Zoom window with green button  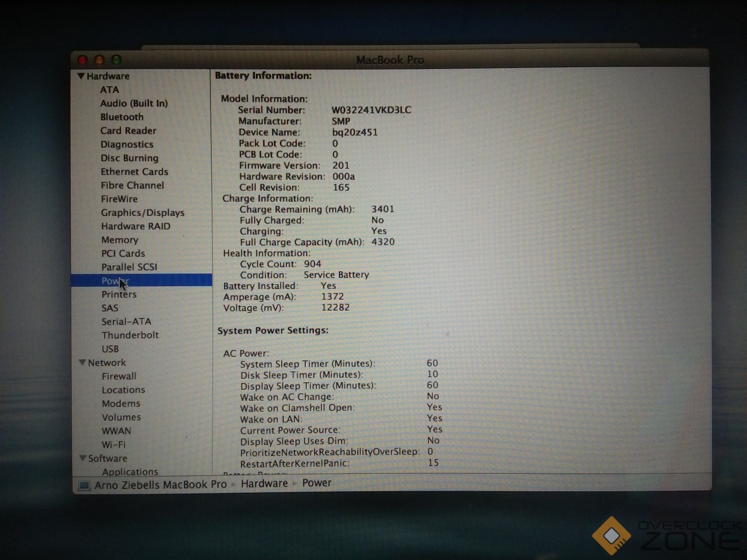tap(116, 60)
